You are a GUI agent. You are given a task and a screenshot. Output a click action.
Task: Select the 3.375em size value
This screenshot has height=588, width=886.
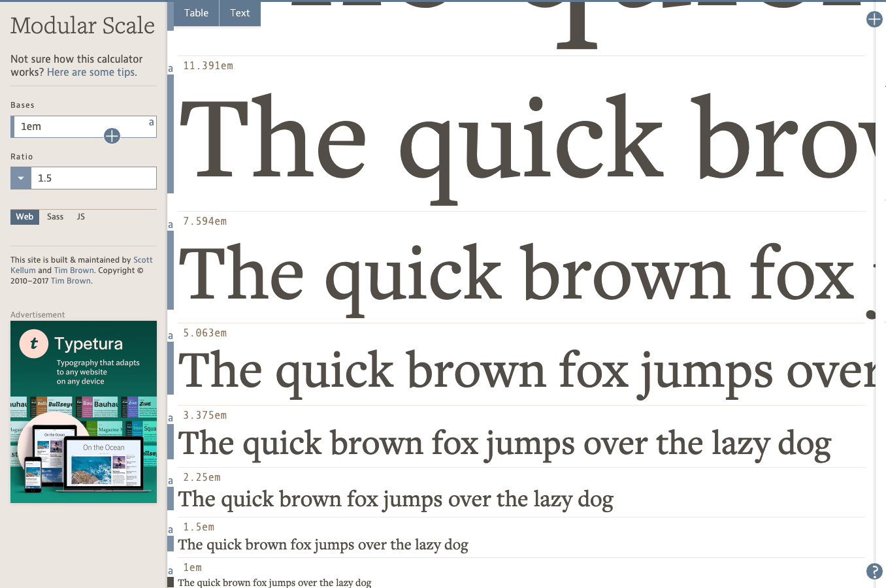[x=205, y=416]
